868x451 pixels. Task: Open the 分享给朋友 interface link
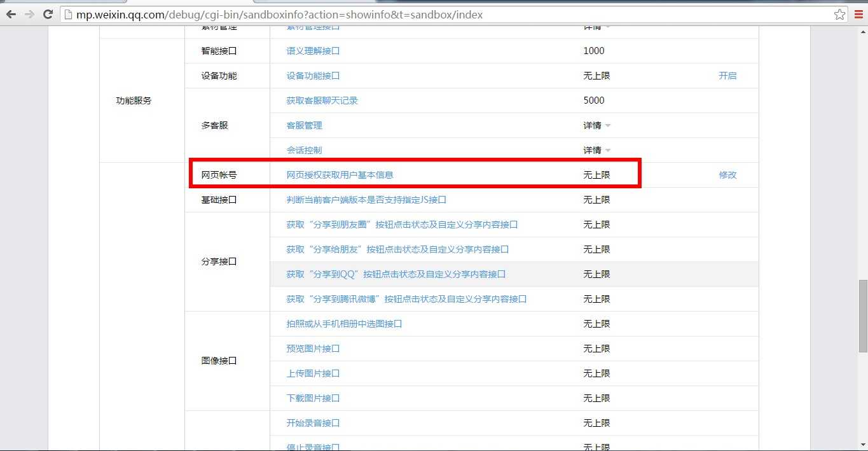tap(397, 249)
